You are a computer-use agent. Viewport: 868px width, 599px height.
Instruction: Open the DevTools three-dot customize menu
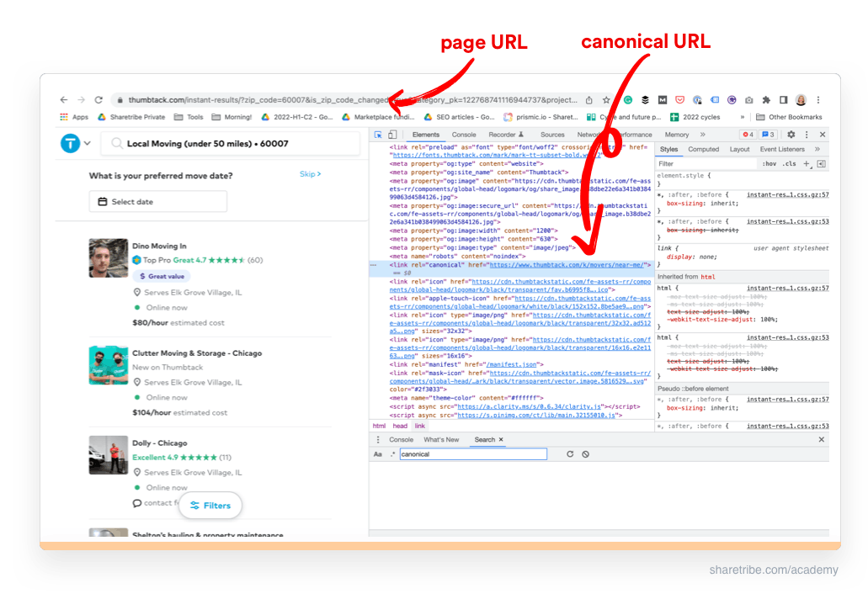pos(807,134)
